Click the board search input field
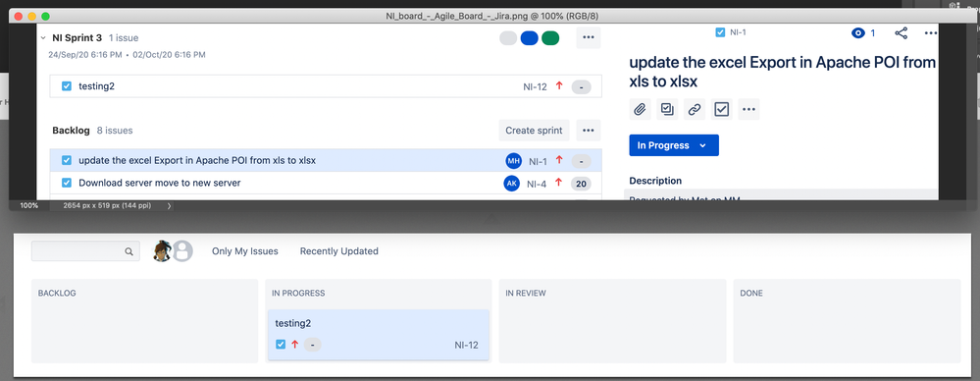This screenshot has height=381, width=980. click(x=85, y=251)
